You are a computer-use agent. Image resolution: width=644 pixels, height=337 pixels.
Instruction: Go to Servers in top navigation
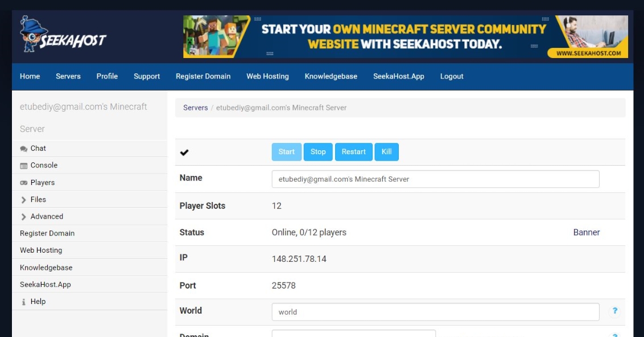(68, 76)
